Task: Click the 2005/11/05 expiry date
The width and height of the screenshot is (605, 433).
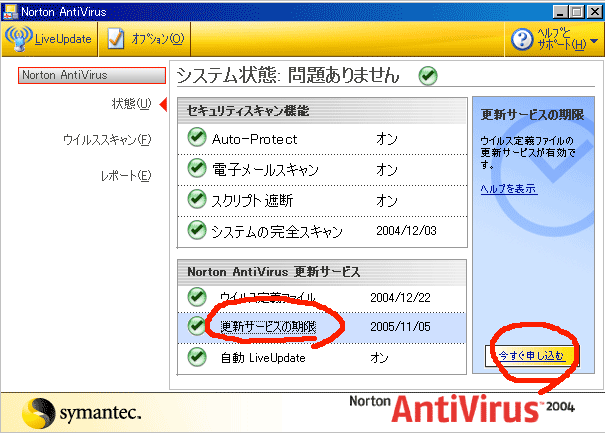Action: tap(401, 327)
